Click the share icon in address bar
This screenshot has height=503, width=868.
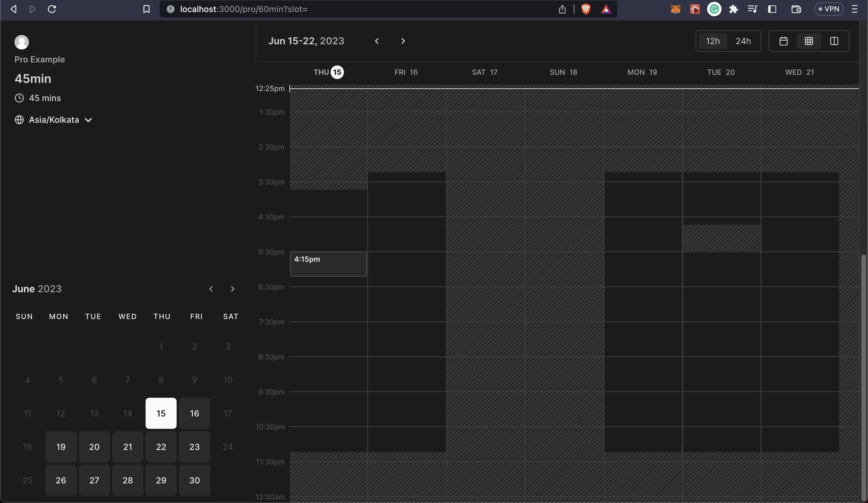tap(562, 9)
